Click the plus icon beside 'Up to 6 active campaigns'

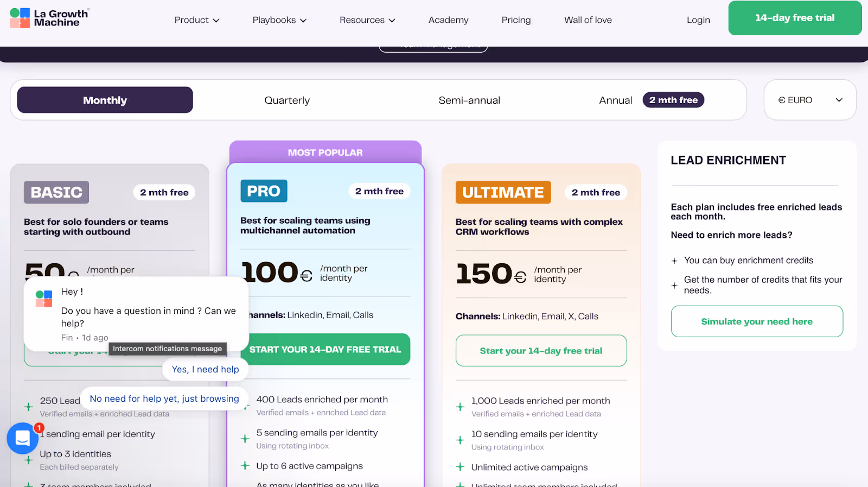[245, 466]
